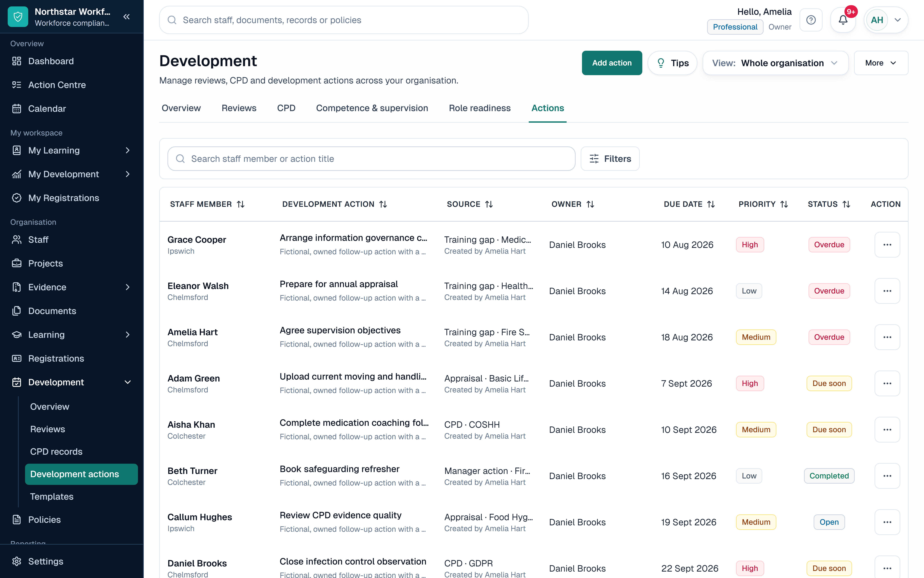This screenshot has width=924, height=578.
Task: Open Templates in sidebar
Action: [x=81, y=497]
